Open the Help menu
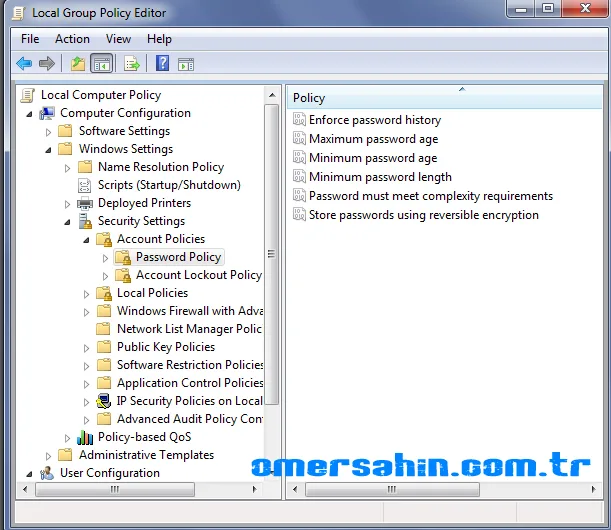 point(159,39)
